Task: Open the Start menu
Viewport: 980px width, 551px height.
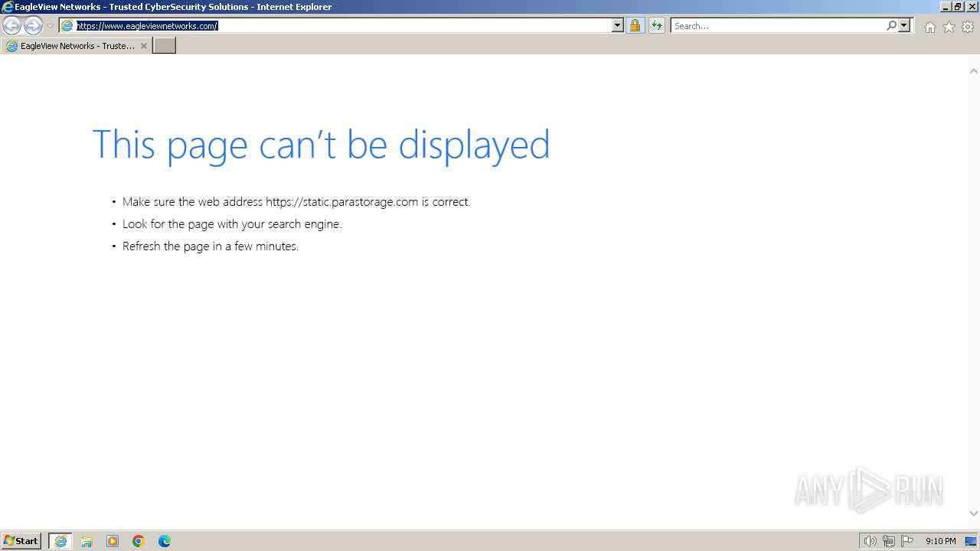Action: point(21,541)
